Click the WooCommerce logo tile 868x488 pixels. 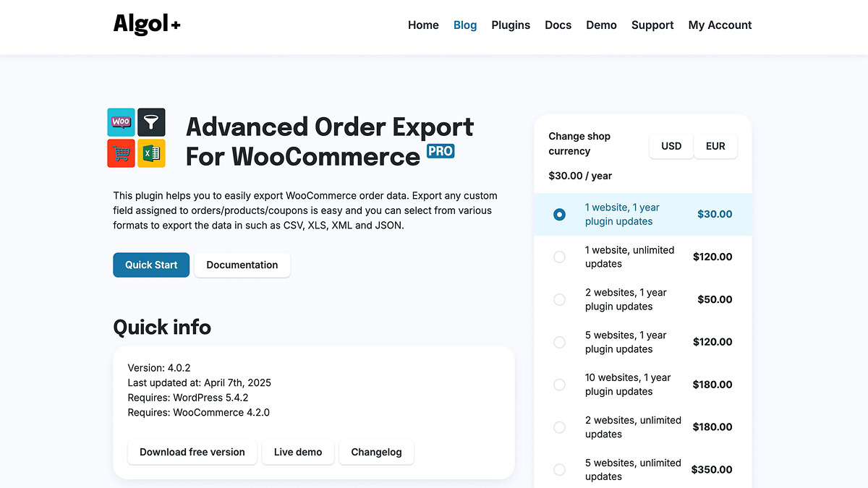click(121, 122)
